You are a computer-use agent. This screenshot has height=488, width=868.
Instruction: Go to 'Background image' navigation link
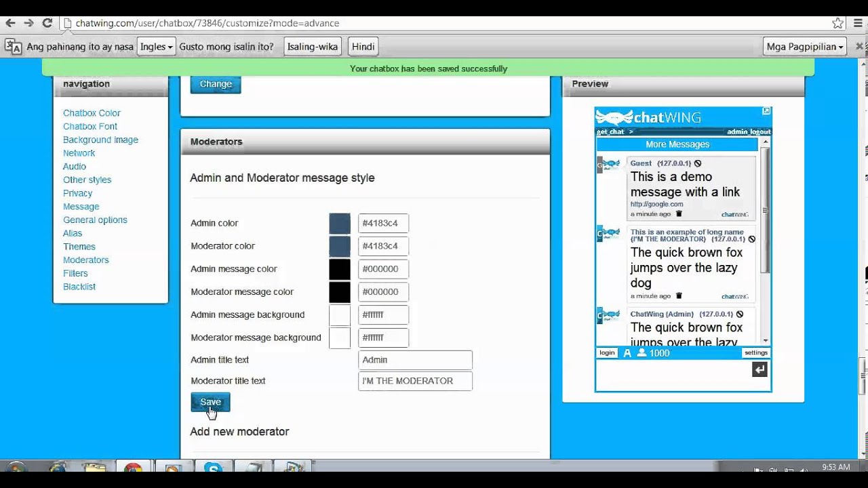click(x=100, y=140)
